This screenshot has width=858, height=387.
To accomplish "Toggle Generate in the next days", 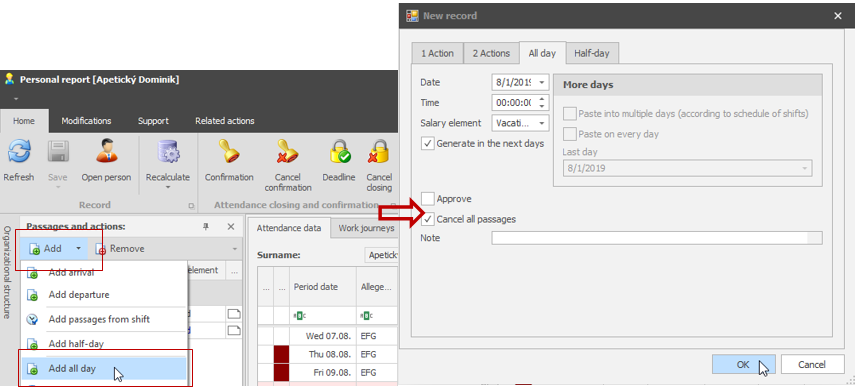I will [428, 143].
